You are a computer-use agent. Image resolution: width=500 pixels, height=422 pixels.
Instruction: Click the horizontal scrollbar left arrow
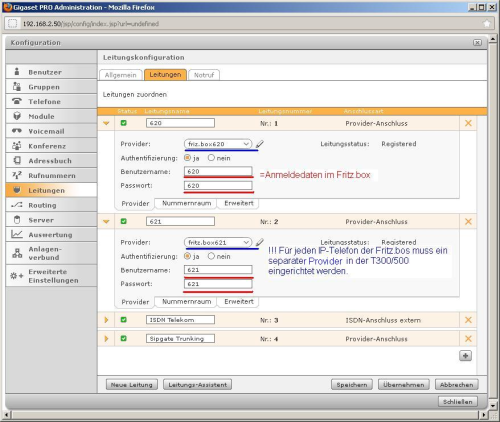pyautogui.click(x=6, y=415)
